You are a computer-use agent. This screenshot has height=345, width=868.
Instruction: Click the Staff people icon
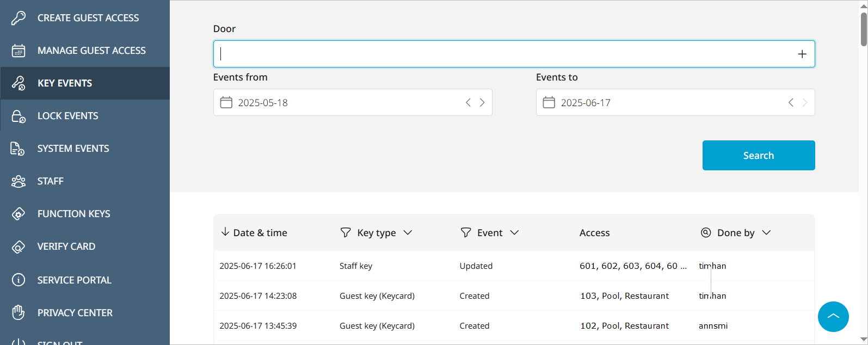tap(19, 181)
